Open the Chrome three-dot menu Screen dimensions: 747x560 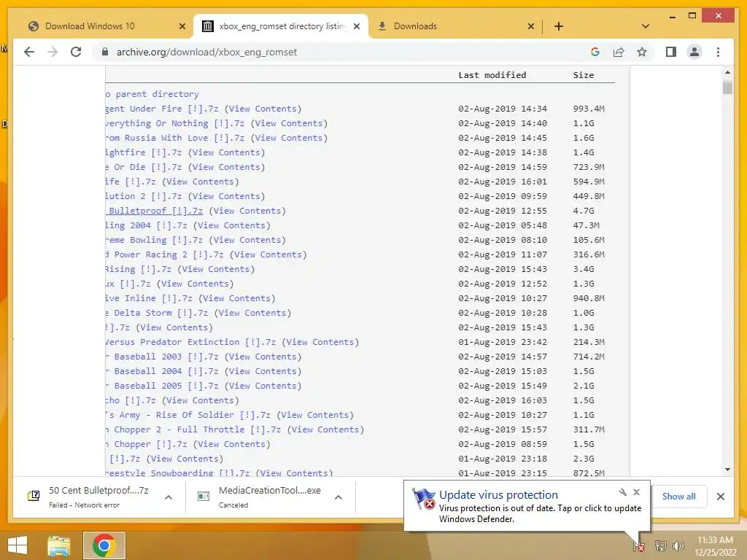718,52
